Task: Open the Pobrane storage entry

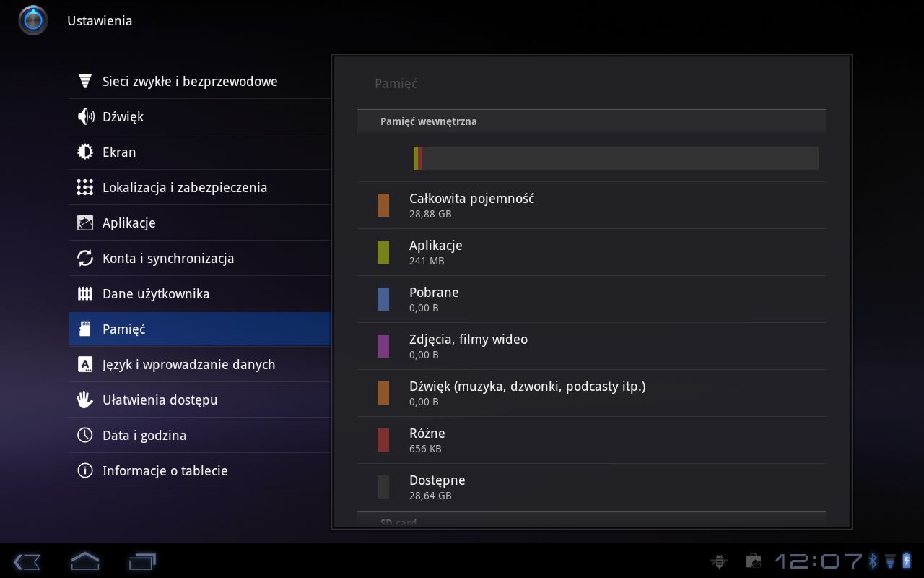Action: (x=591, y=299)
